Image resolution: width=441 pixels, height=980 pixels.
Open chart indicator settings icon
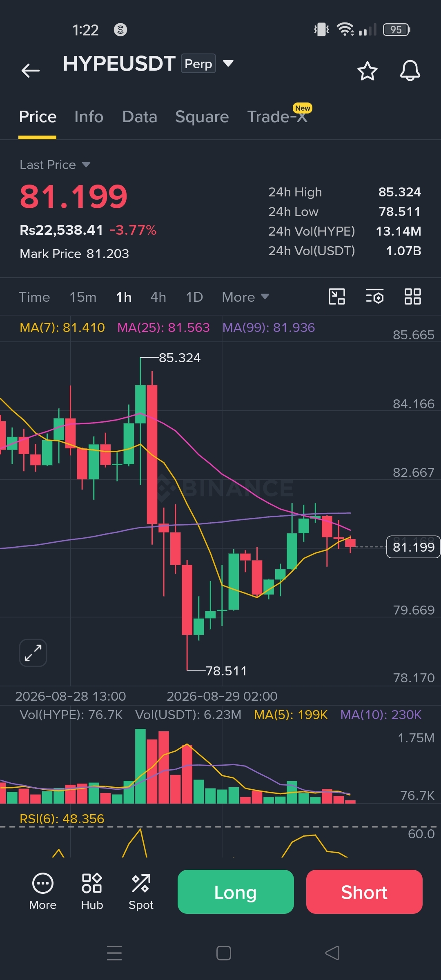(374, 296)
